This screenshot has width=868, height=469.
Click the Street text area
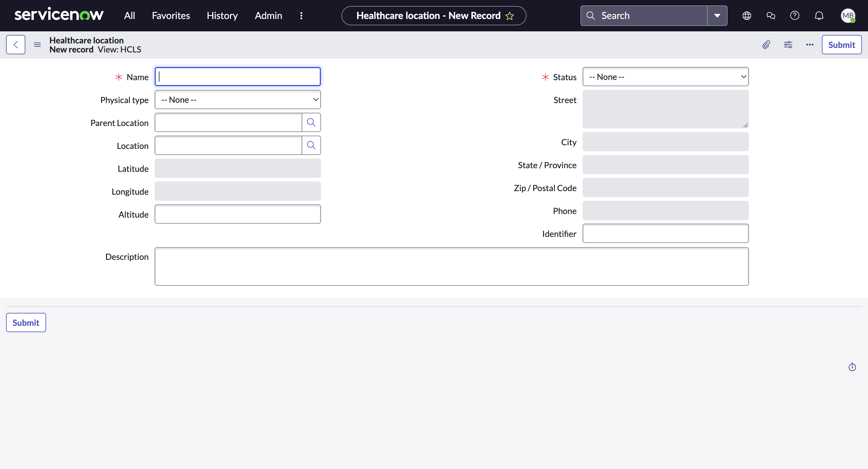pos(665,109)
